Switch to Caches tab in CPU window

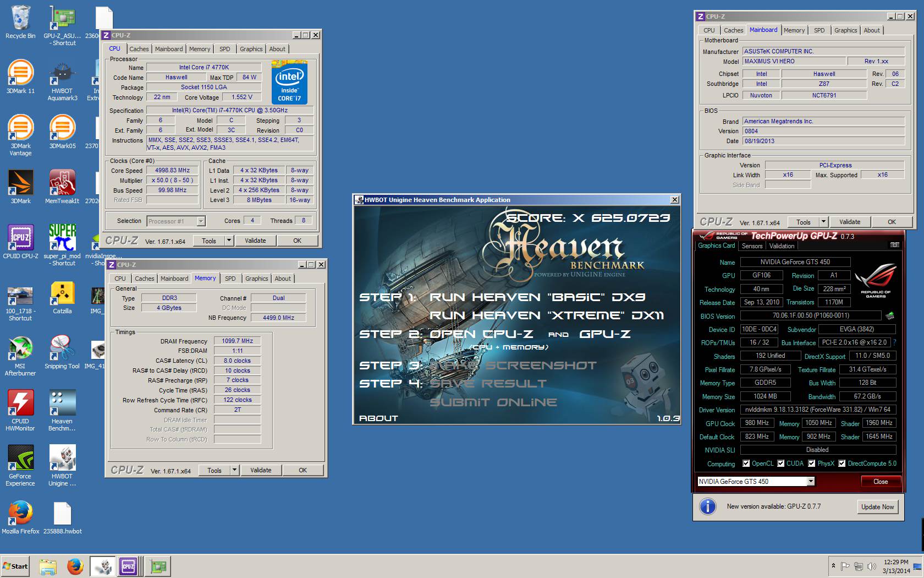[x=139, y=49]
